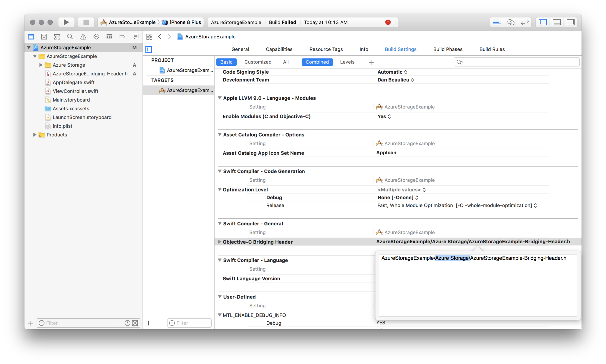This screenshot has width=606, height=364.
Task: Open the build error indicator badge
Action: [x=390, y=22]
